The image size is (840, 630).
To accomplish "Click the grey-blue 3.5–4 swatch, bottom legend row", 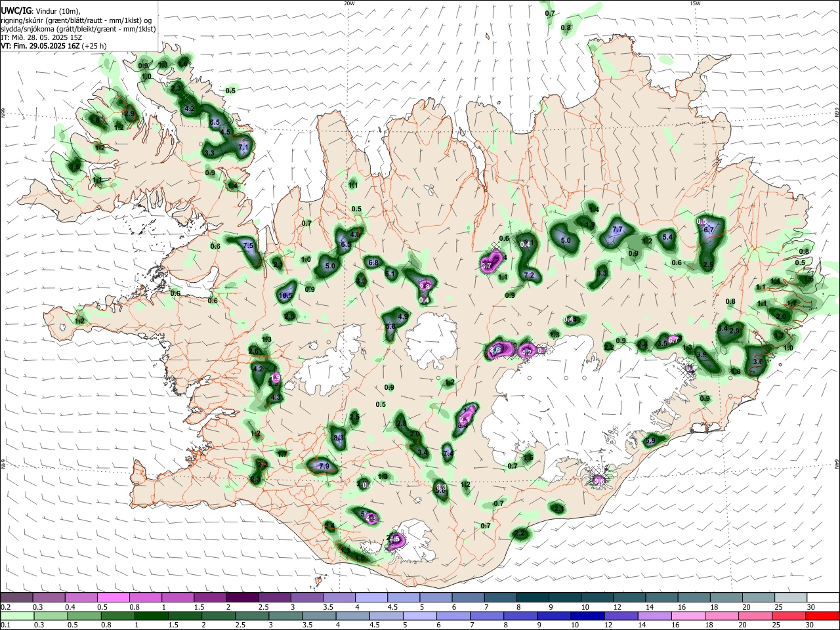I will (x=319, y=616).
